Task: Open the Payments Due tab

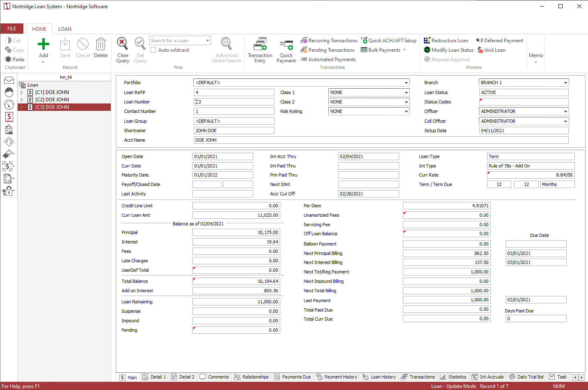Action: point(293,377)
